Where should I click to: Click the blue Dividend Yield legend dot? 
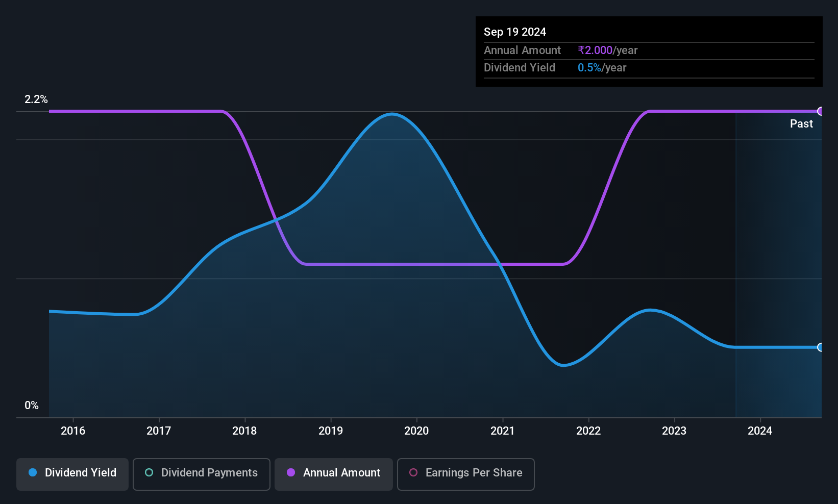(x=33, y=472)
